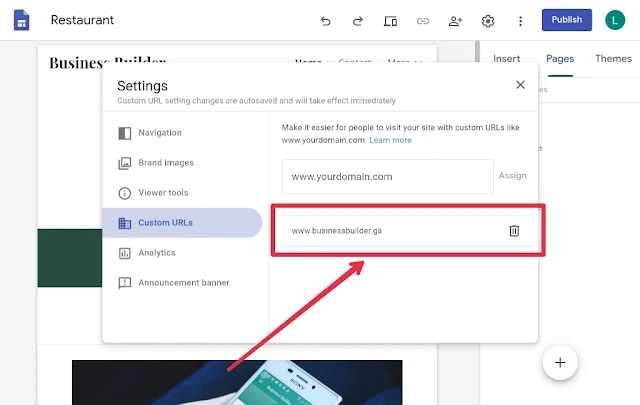Click the Restaurant site title
The image size is (640, 405).
click(82, 20)
